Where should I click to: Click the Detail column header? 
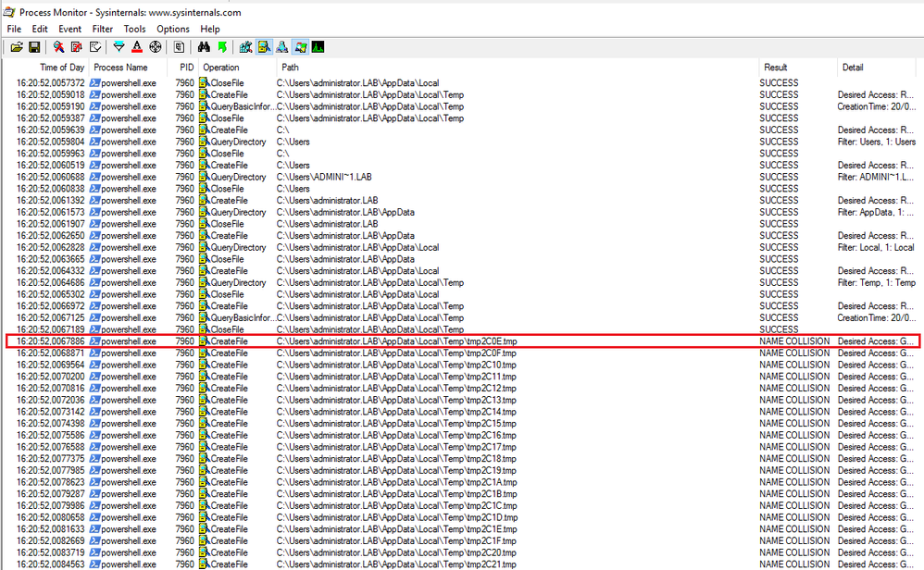pos(853,68)
